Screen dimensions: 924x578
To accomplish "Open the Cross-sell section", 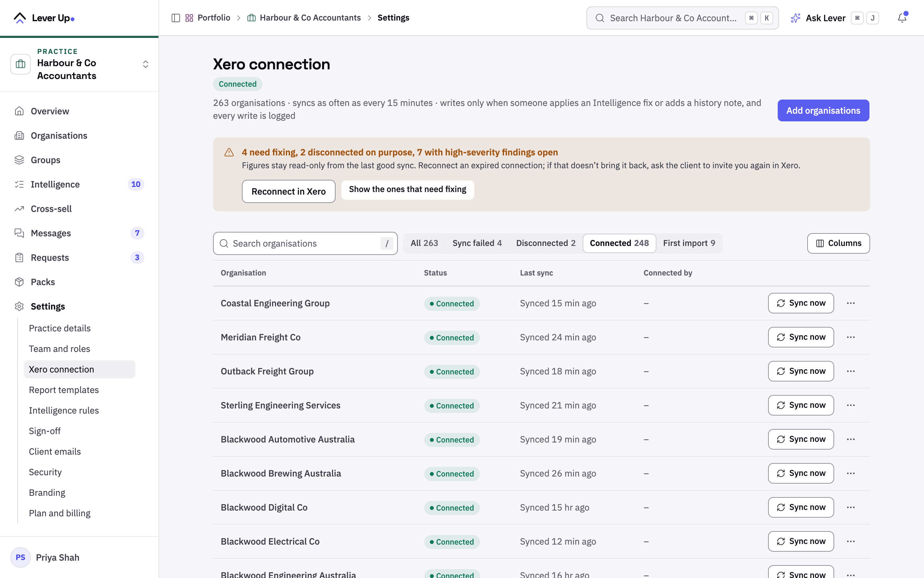I will [x=79, y=209].
